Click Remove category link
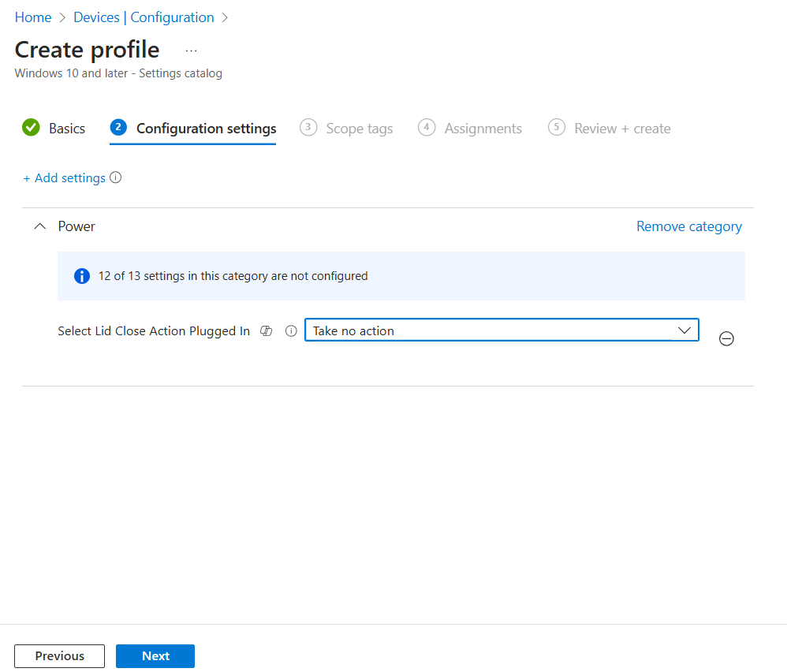 689,227
